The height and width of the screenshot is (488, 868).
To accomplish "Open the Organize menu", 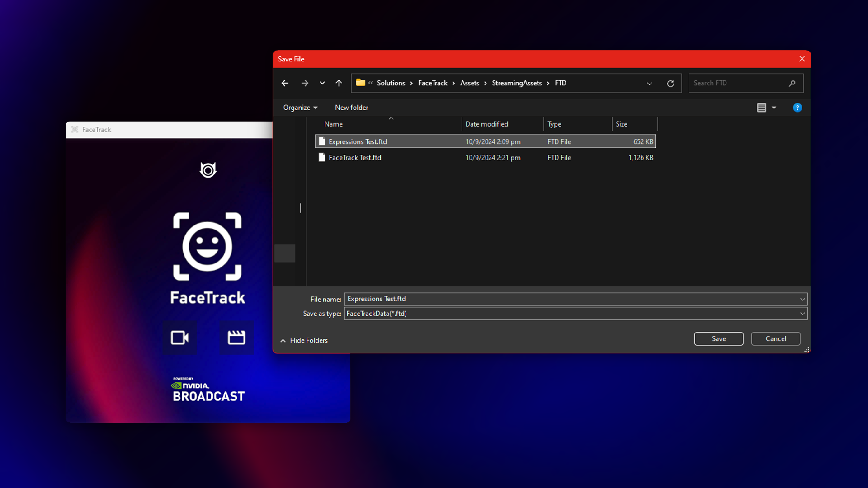I will pyautogui.click(x=300, y=108).
